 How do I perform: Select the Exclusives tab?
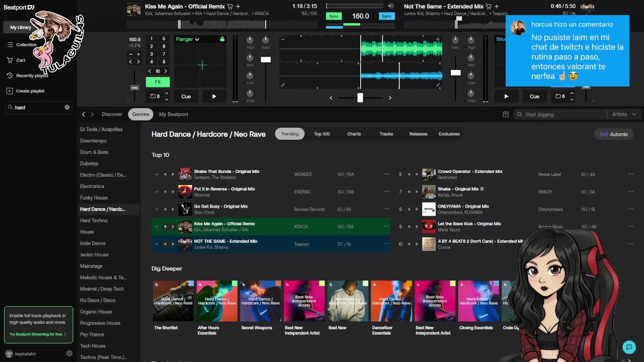coord(449,134)
